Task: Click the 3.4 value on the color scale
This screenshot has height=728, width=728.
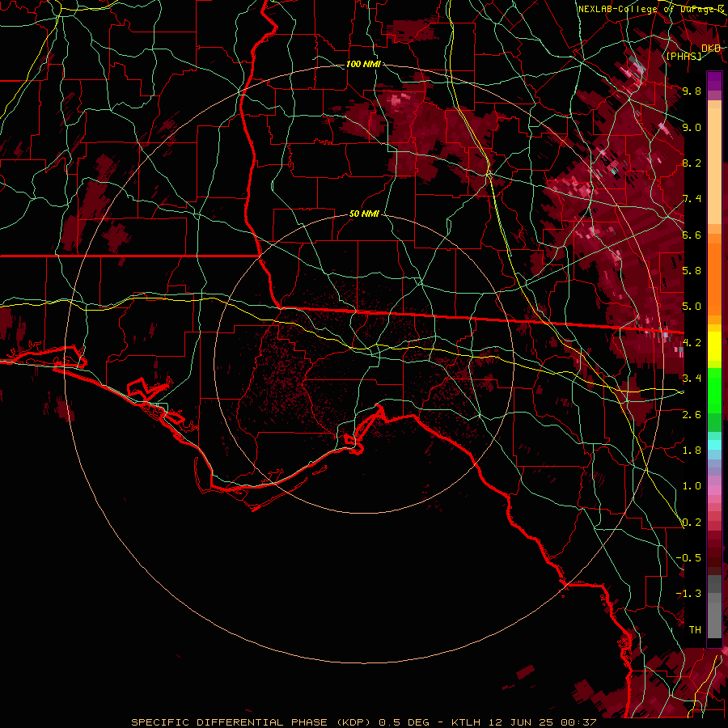Action: (x=692, y=379)
